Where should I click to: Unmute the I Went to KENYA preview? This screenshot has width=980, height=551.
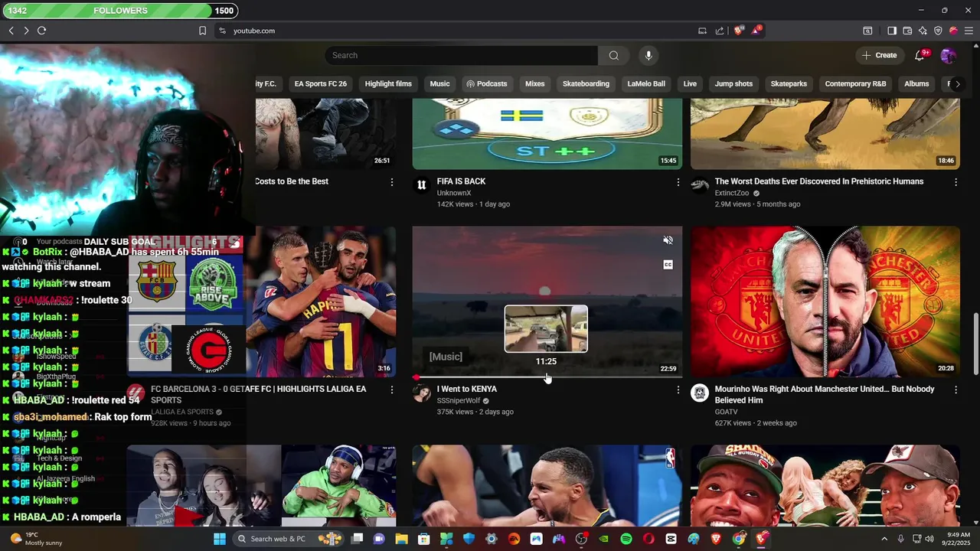pyautogui.click(x=668, y=240)
